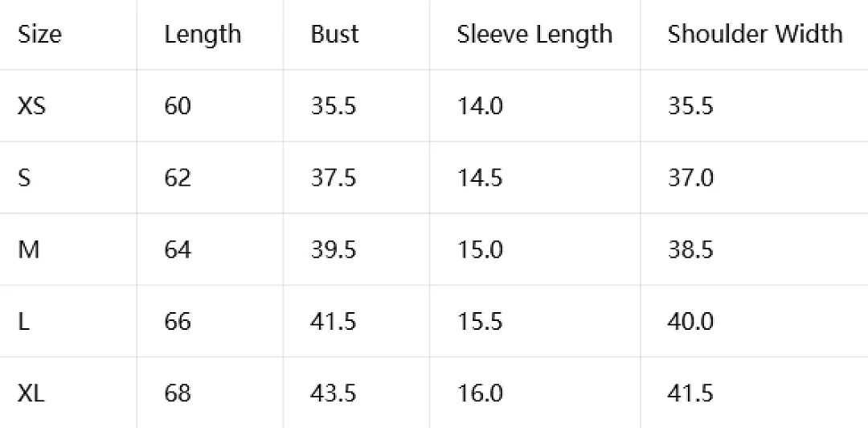Select the length value 64
The height and width of the screenshot is (428, 868).
(178, 249)
